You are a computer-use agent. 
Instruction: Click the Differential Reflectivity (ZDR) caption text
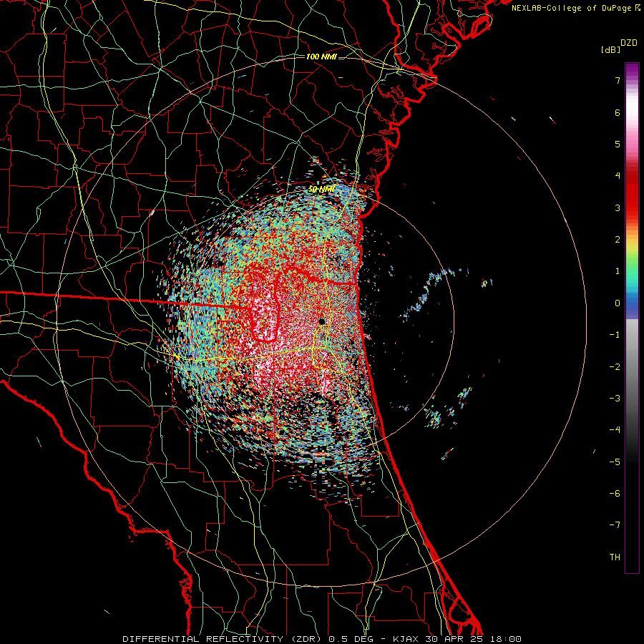point(224,639)
